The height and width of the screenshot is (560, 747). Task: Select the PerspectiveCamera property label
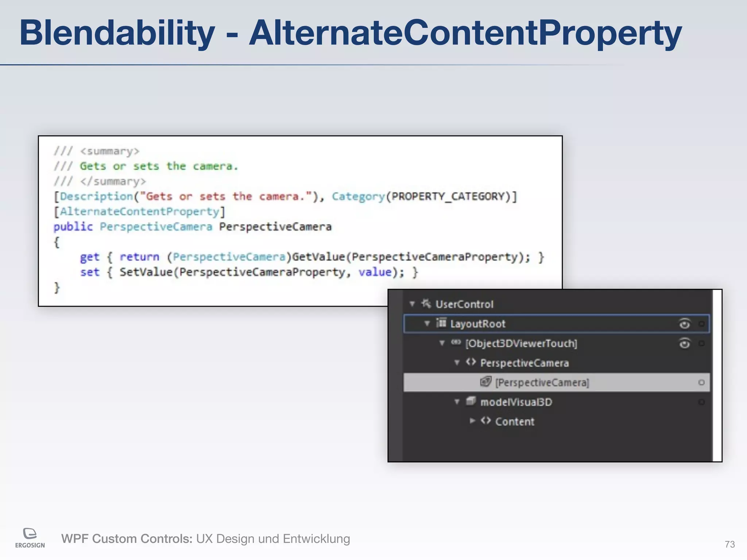[525, 363]
